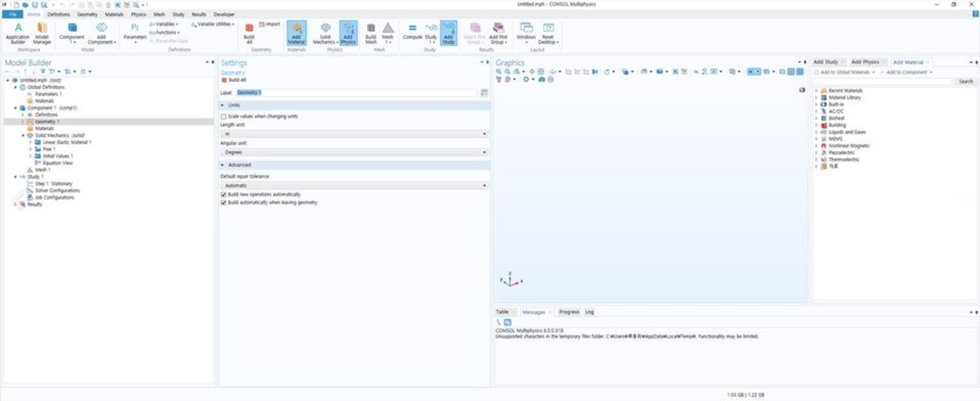Open the Model Manager
The width and height of the screenshot is (980, 401).
(42, 33)
